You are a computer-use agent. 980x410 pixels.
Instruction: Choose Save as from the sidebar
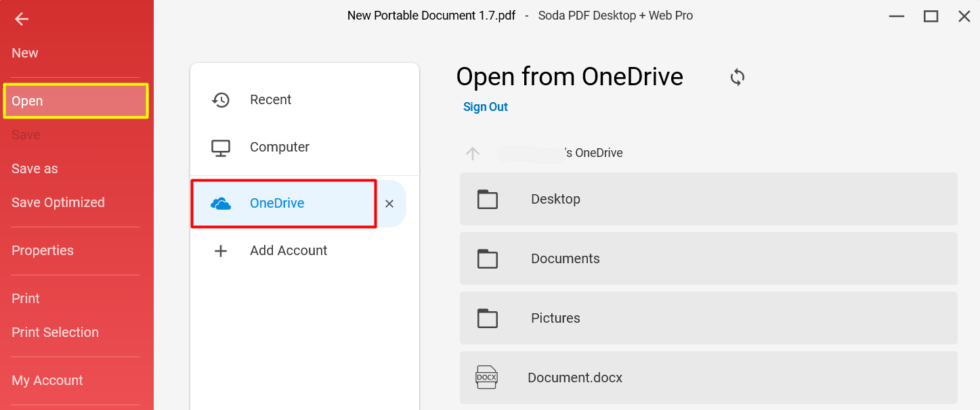(x=35, y=168)
